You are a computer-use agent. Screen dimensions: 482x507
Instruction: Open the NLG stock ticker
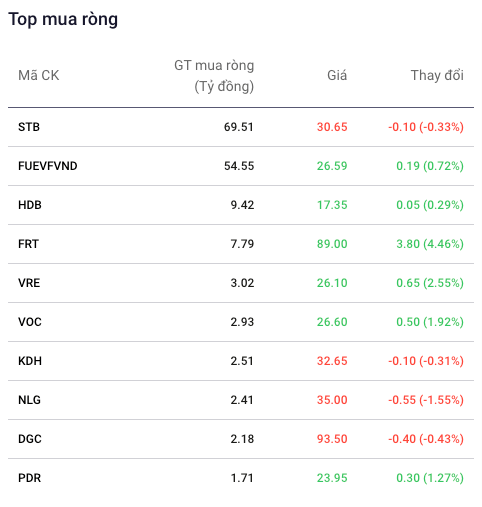pyautogui.click(x=29, y=400)
